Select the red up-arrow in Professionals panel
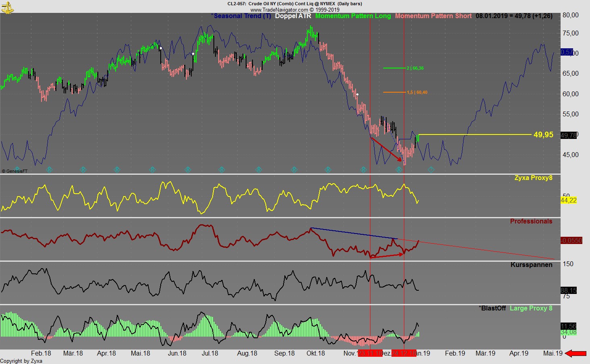The height and width of the screenshot is (364, 590). tap(387, 255)
